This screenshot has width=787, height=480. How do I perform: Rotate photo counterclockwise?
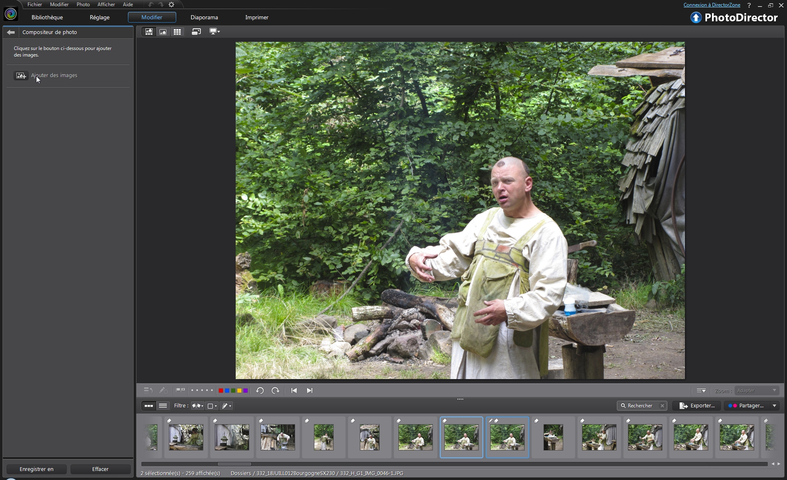point(260,390)
